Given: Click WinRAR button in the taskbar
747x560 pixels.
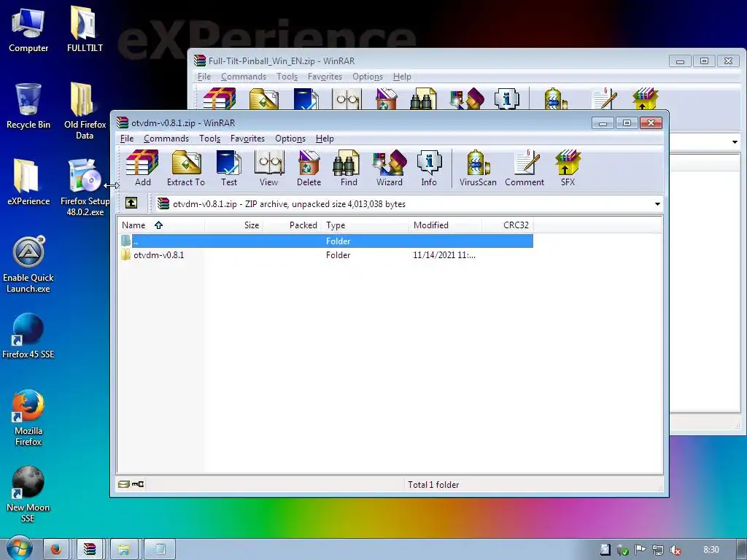Looking at the screenshot, I should pos(90,549).
